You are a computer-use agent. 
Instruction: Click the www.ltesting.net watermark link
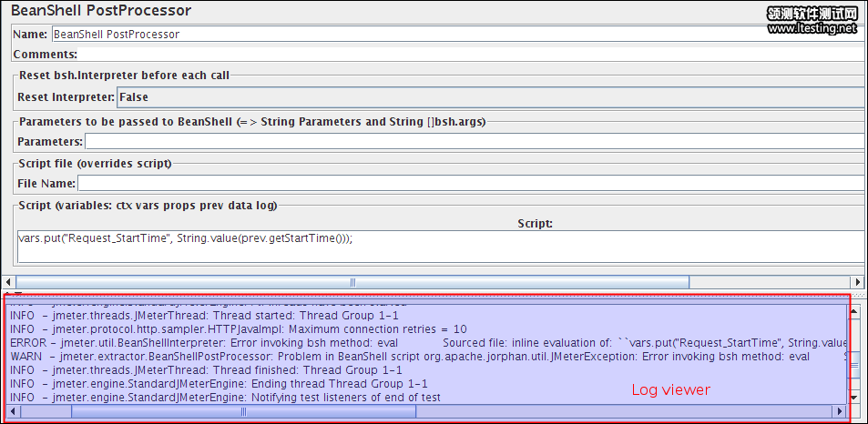coord(811,28)
